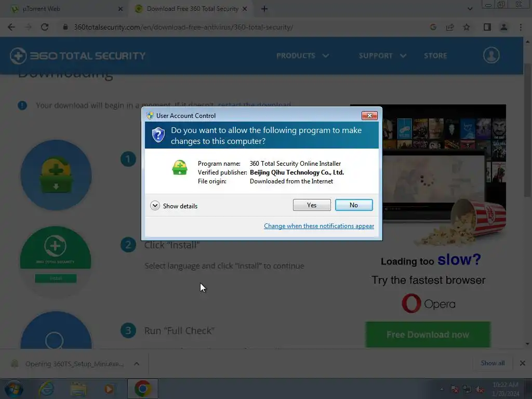Expand the download item options caret
Screen dimensions: 532x399
click(x=137, y=364)
